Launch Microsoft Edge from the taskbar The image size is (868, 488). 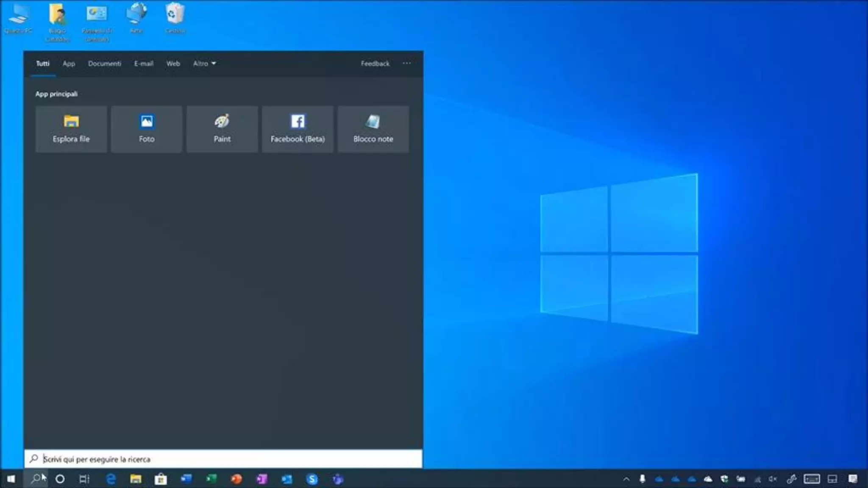coord(111,479)
